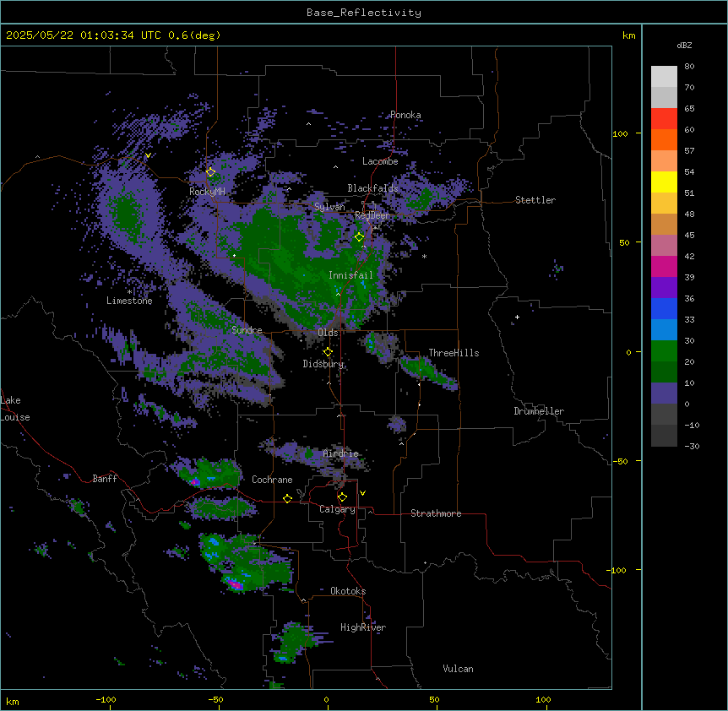Screen dimensions: 728x711
Task: Select the orange 57-60 dBZ legend swatch
Action: (664, 139)
